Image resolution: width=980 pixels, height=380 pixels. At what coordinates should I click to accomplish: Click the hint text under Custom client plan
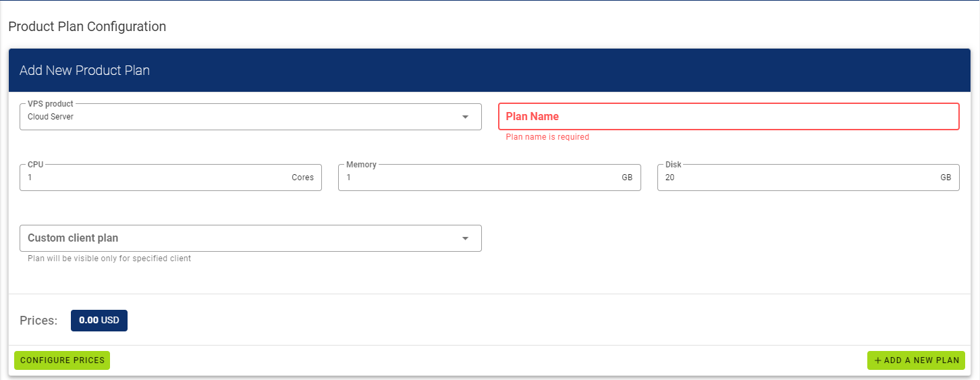[109, 259]
